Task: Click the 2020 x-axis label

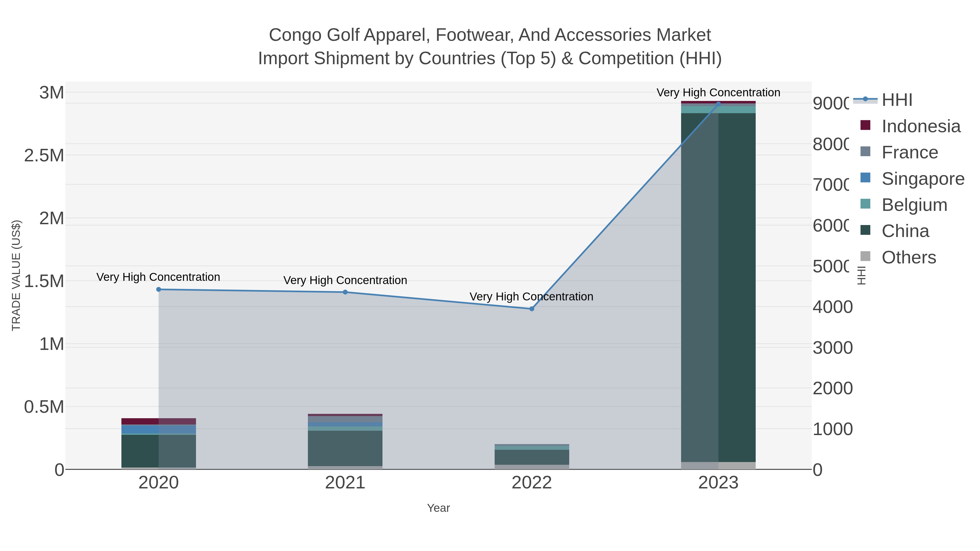Action: pos(159,482)
